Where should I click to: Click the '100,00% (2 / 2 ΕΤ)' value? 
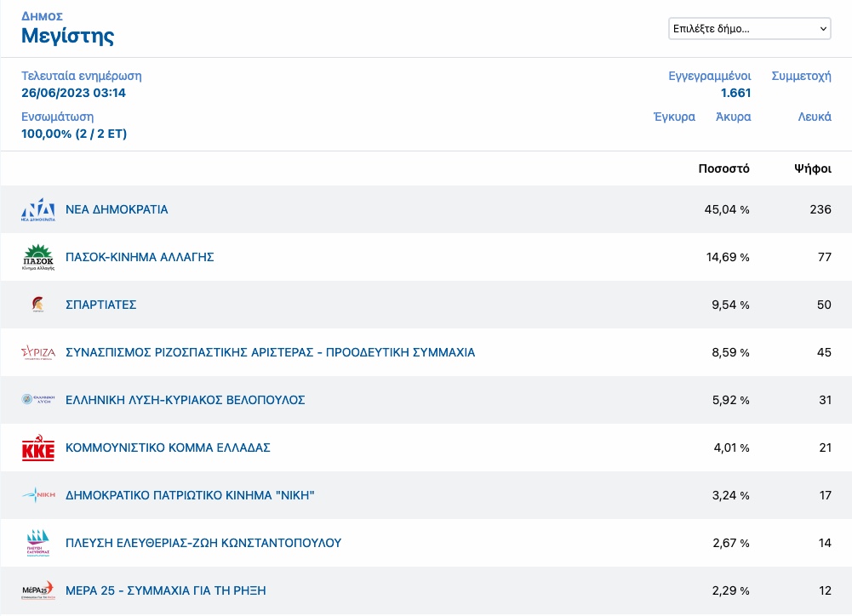(74, 134)
